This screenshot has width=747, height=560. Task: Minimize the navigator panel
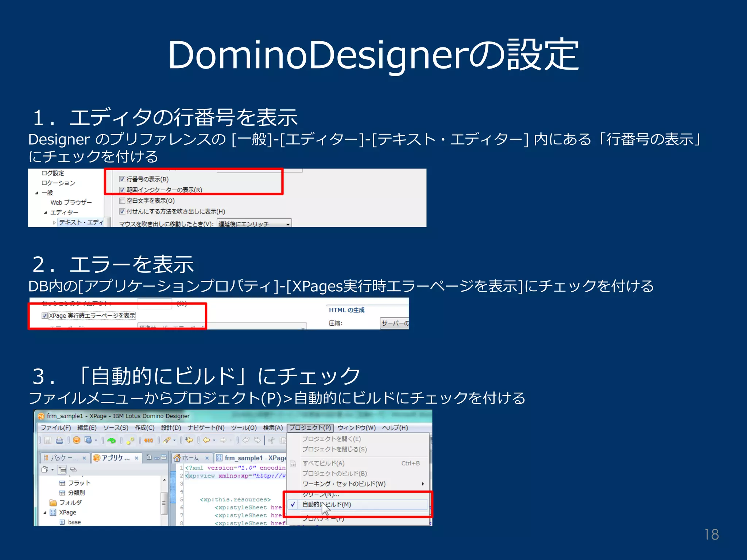[x=156, y=458]
